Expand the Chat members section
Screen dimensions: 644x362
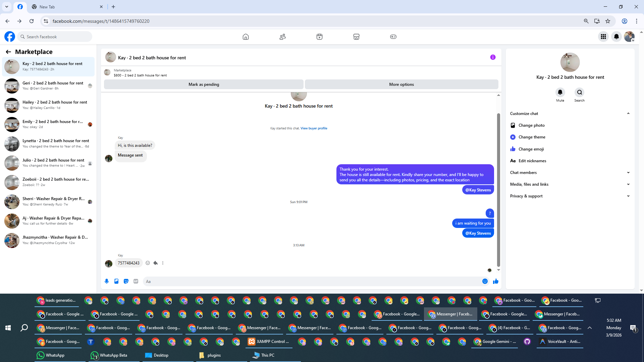[x=628, y=173]
